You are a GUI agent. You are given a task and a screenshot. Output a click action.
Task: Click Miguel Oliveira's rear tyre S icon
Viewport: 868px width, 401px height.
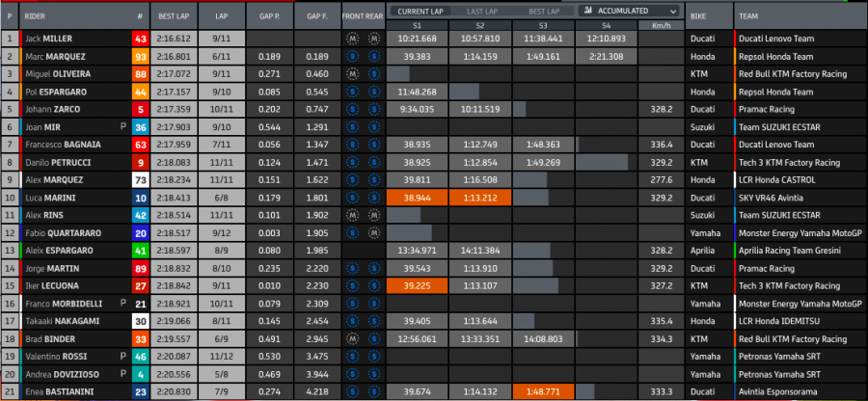(x=372, y=74)
